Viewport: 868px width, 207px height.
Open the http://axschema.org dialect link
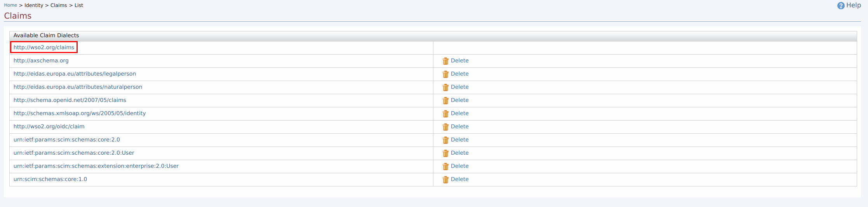[x=41, y=60]
